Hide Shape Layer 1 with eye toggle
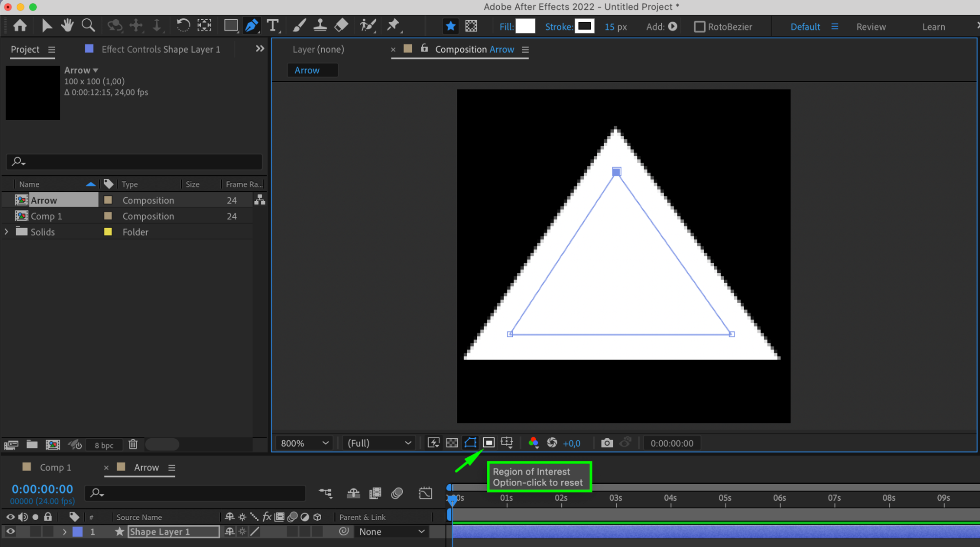The width and height of the screenshot is (980, 547). click(x=10, y=531)
